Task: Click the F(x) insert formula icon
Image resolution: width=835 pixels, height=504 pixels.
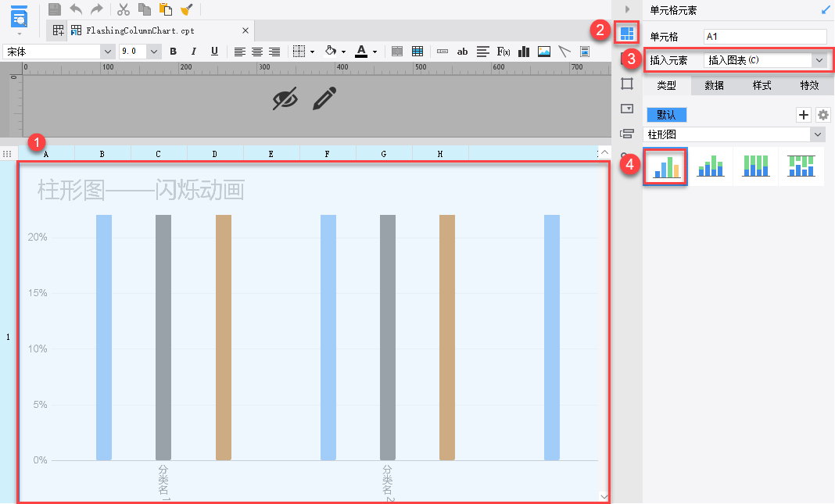Action: tap(504, 52)
